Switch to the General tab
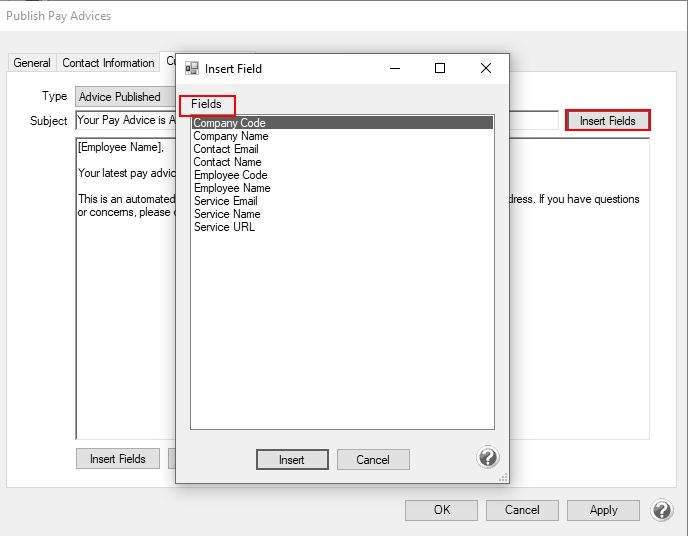This screenshot has width=688, height=536. tap(32, 63)
